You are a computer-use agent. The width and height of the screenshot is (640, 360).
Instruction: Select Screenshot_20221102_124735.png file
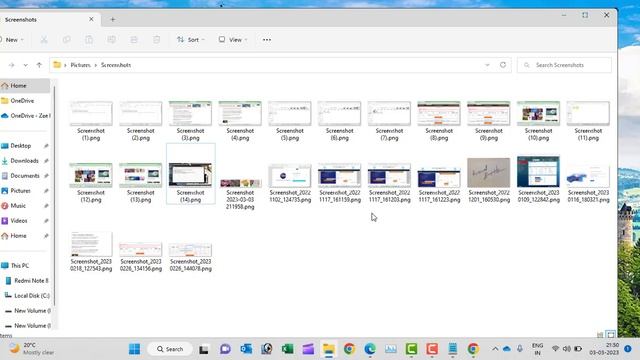tap(290, 182)
